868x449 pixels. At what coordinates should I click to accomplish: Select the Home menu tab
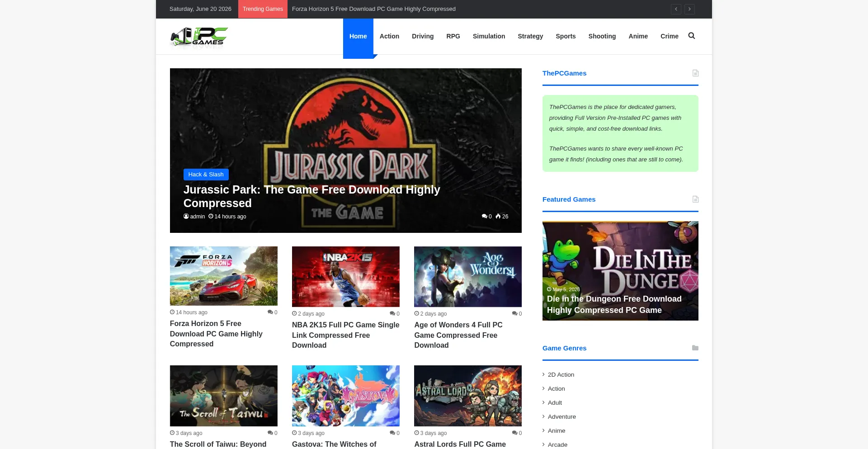(x=358, y=36)
